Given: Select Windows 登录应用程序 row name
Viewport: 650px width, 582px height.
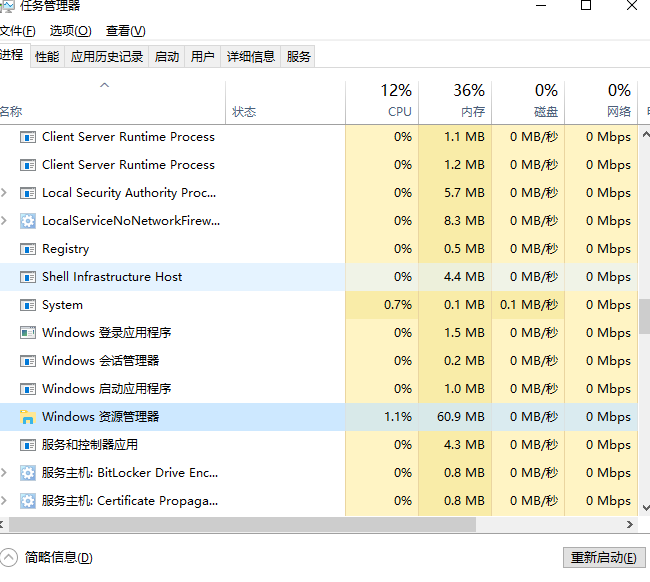Looking at the screenshot, I should click(107, 332).
